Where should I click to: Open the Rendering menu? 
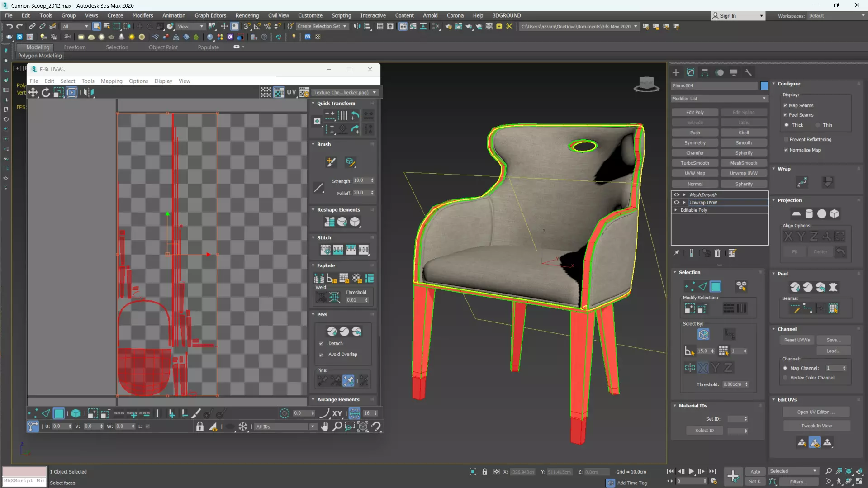click(247, 15)
